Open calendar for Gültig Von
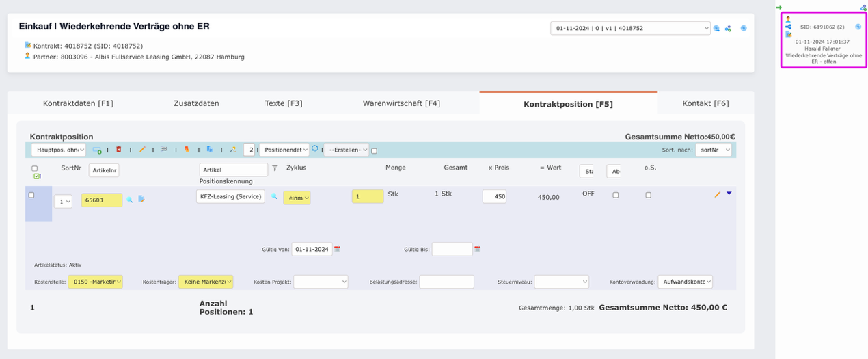The width and height of the screenshot is (868, 359). [337, 249]
